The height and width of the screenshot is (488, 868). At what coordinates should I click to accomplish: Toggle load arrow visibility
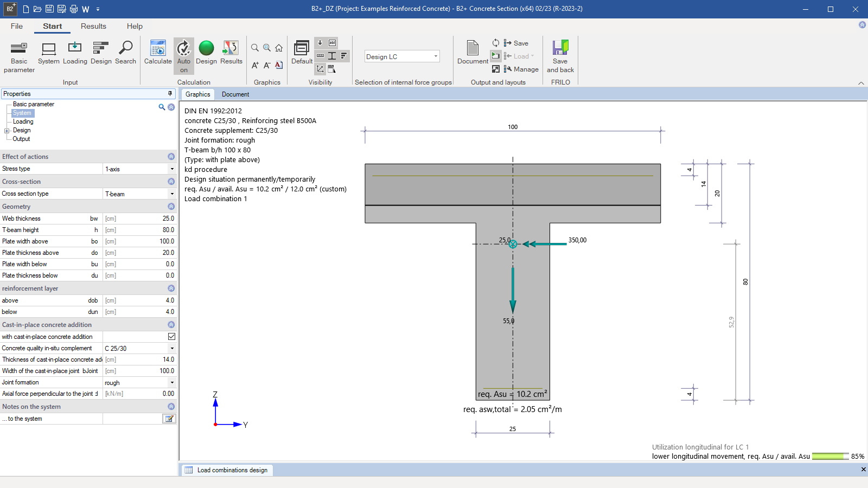click(320, 43)
